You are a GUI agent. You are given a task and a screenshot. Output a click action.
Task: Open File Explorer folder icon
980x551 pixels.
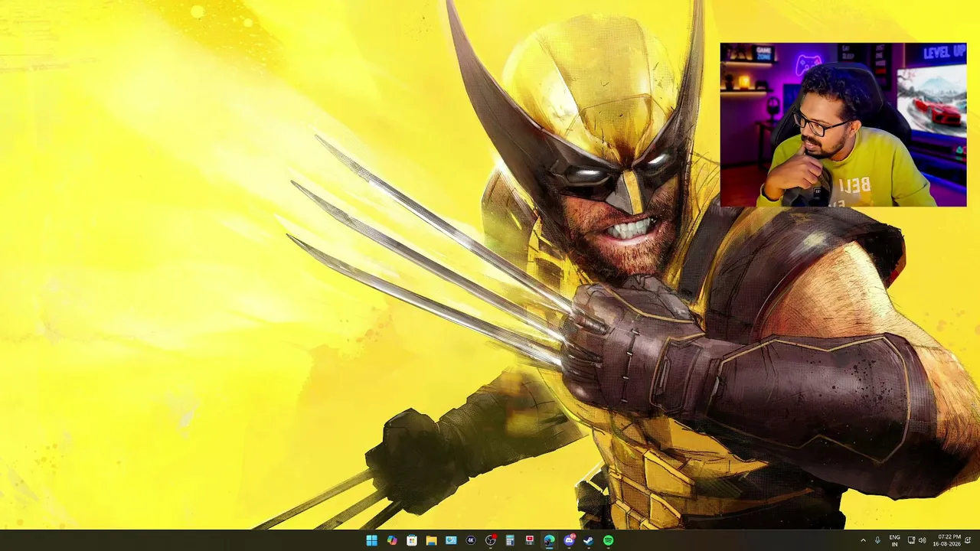[x=431, y=540]
